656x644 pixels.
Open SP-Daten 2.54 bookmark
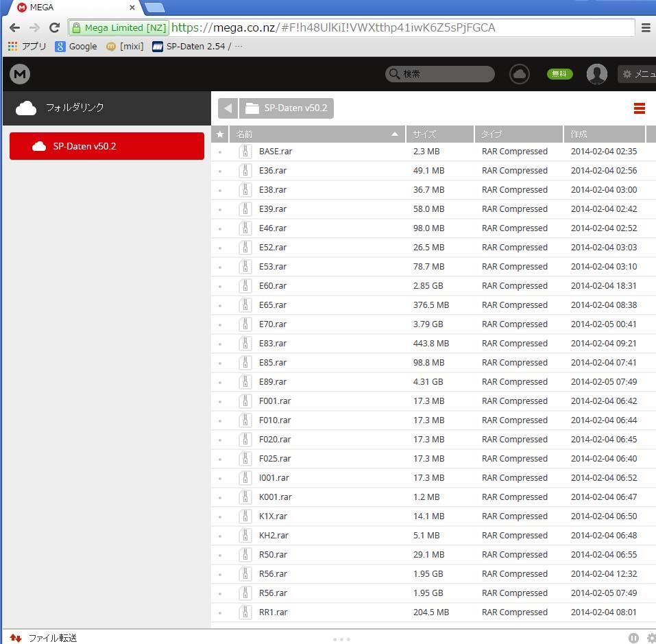197,46
